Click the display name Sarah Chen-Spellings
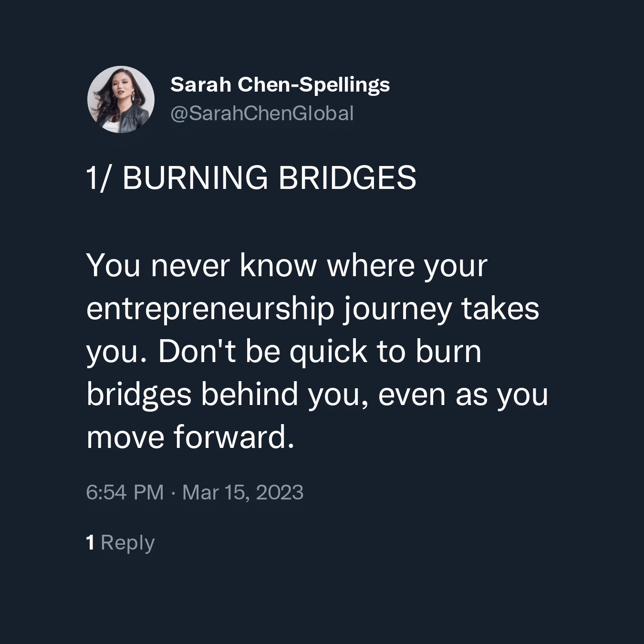Viewport: 644px width, 644px height. click(280, 85)
